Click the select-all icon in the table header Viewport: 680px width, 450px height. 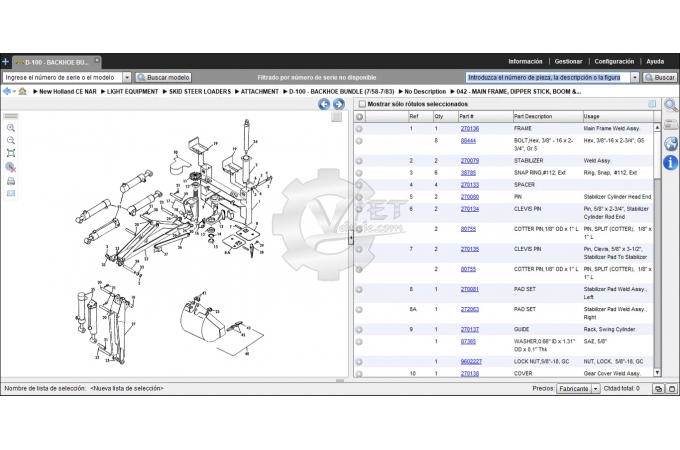coord(359,117)
